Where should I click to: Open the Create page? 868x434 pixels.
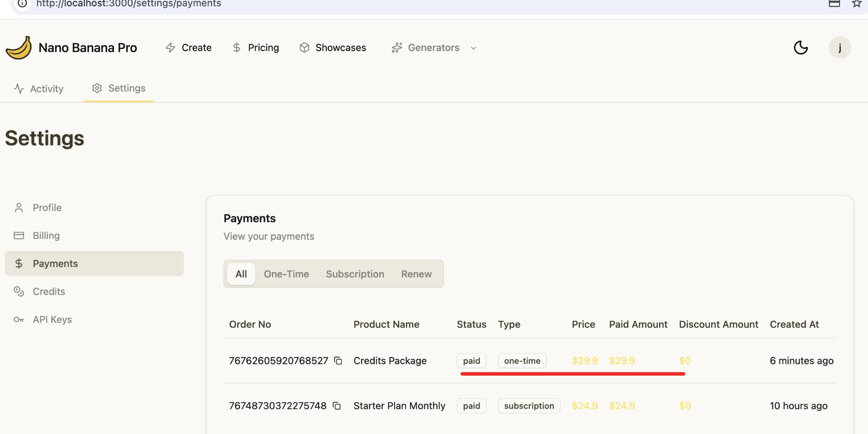click(x=189, y=48)
